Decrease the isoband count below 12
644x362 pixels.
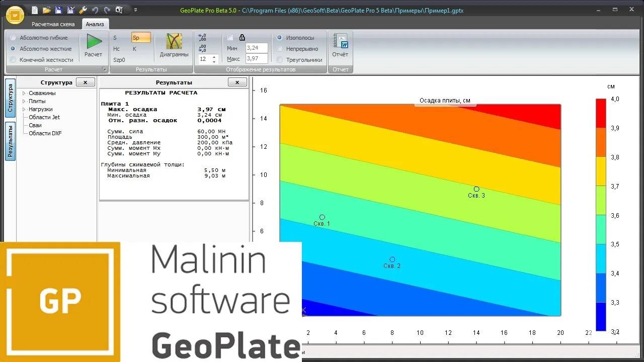(x=214, y=61)
